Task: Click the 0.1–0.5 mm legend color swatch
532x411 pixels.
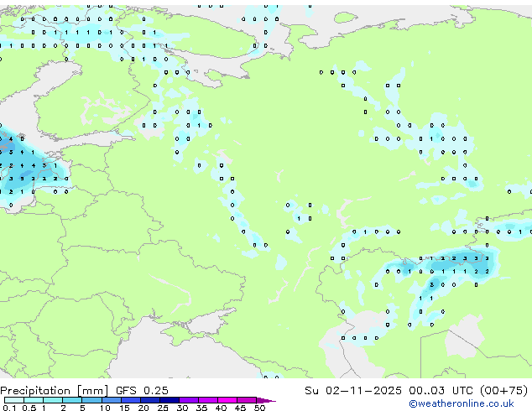Action: pyautogui.click(x=14, y=400)
